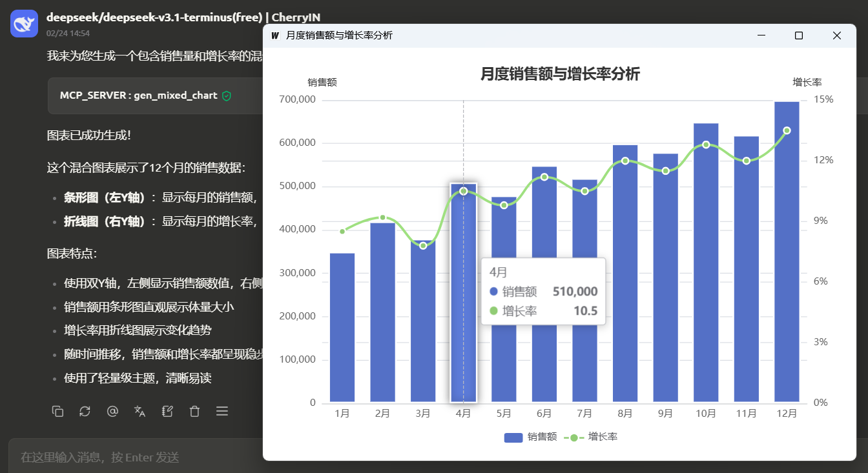Click the 7月 sales bar
This screenshot has width=868, height=473.
pos(584,291)
